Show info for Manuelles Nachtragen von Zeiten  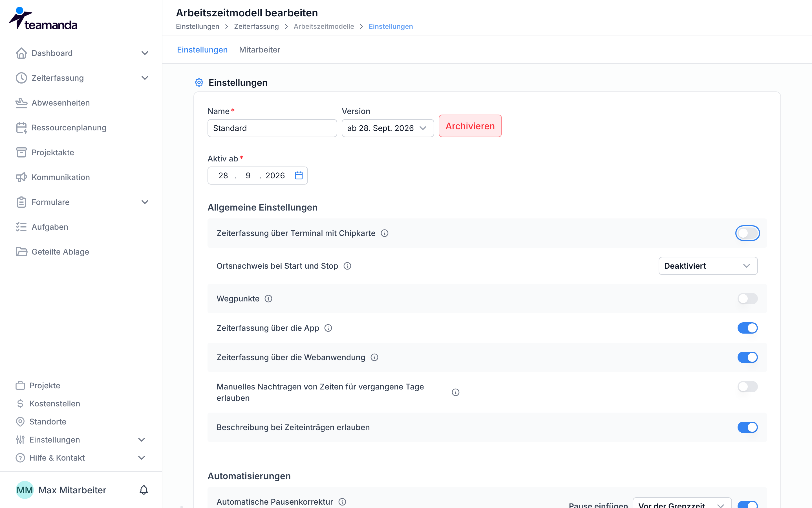point(455,392)
